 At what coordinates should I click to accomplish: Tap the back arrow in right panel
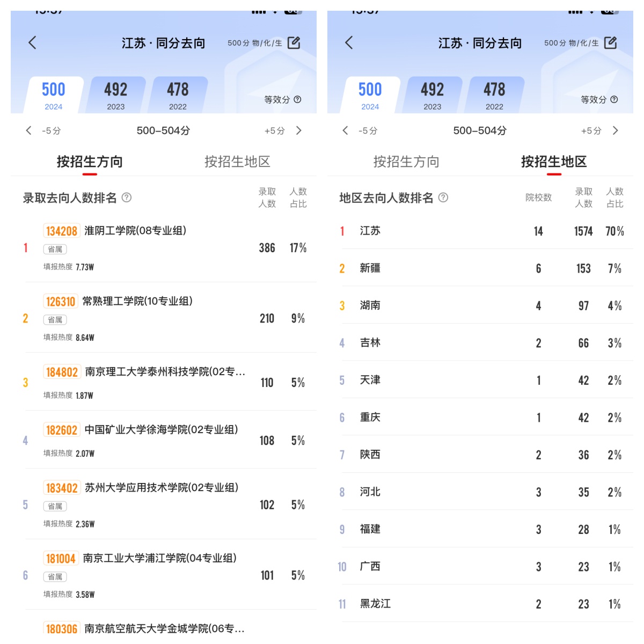pos(349,43)
